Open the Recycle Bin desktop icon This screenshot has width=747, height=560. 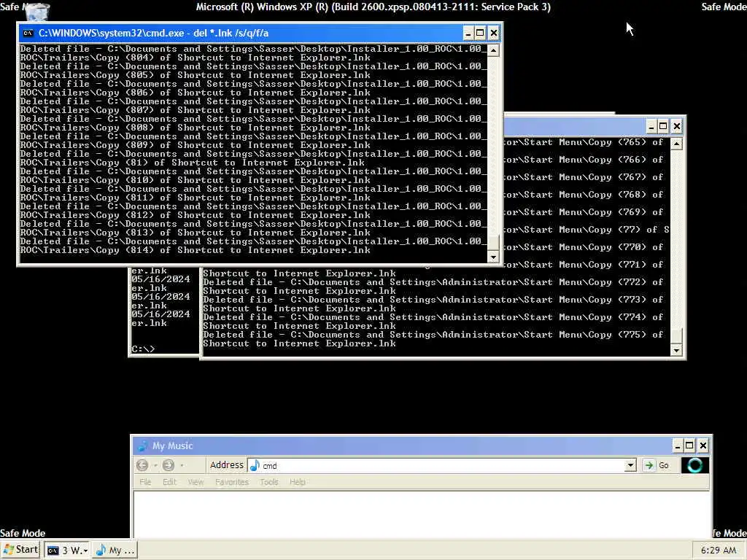click(x=36, y=12)
